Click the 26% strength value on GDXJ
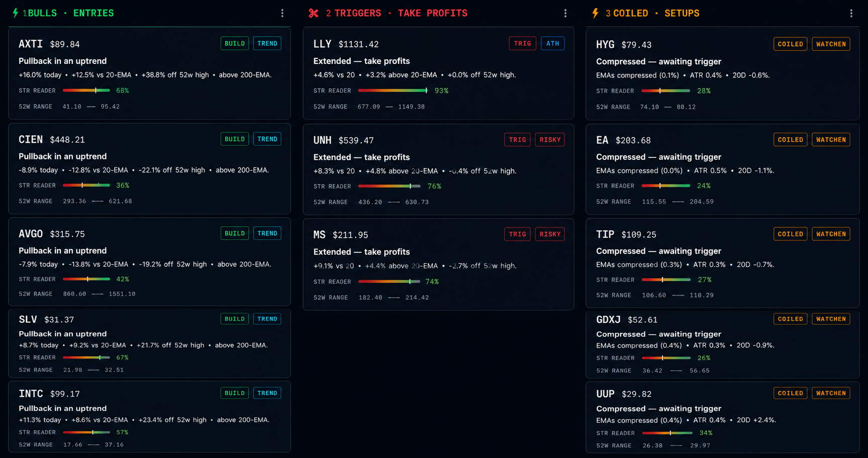This screenshot has height=458, width=868. click(x=704, y=358)
